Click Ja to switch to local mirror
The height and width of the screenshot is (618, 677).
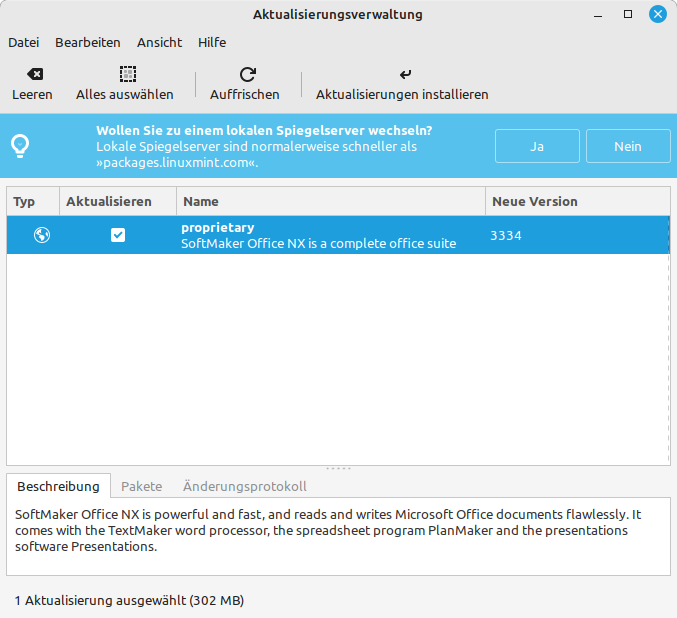tap(537, 146)
